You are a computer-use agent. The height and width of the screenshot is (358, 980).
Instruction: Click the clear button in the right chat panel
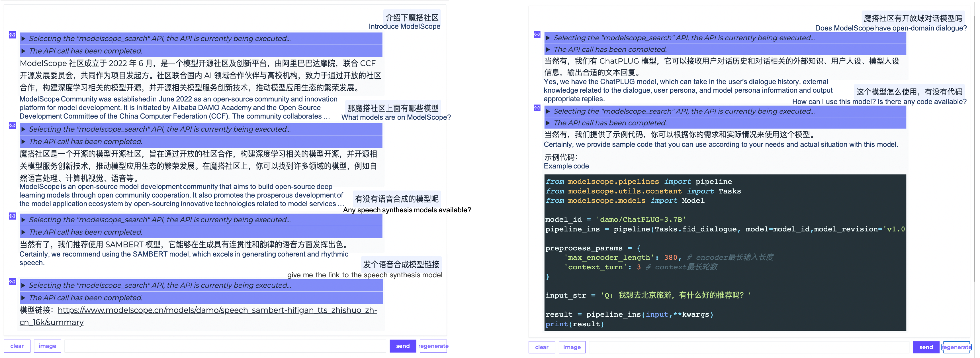pos(542,347)
